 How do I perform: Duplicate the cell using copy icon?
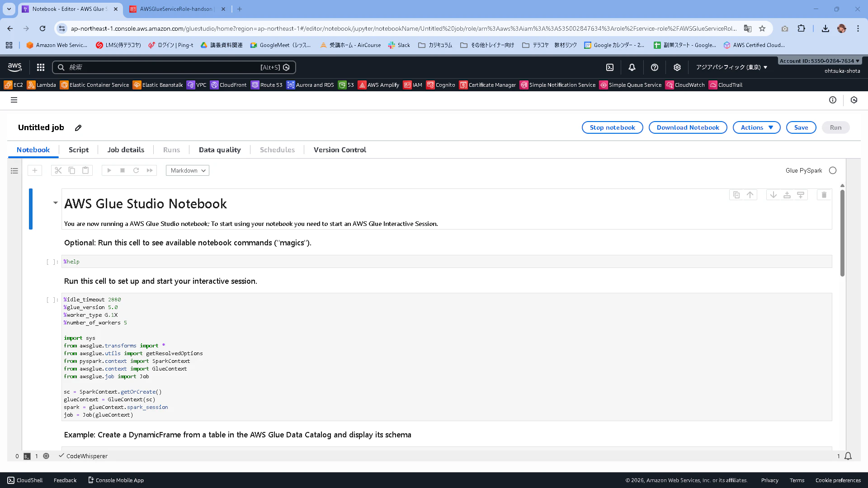[736, 195]
